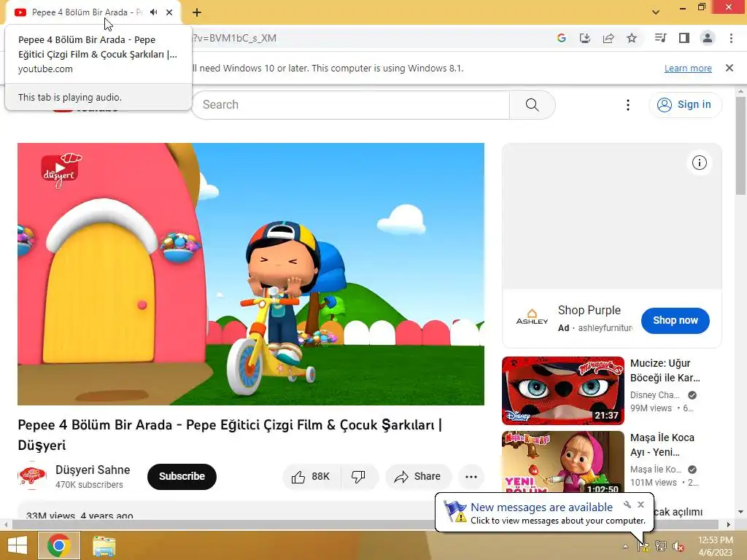Open the ad info icon
Image resolution: width=747 pixels, height=560 pixels.
(700, 163)
